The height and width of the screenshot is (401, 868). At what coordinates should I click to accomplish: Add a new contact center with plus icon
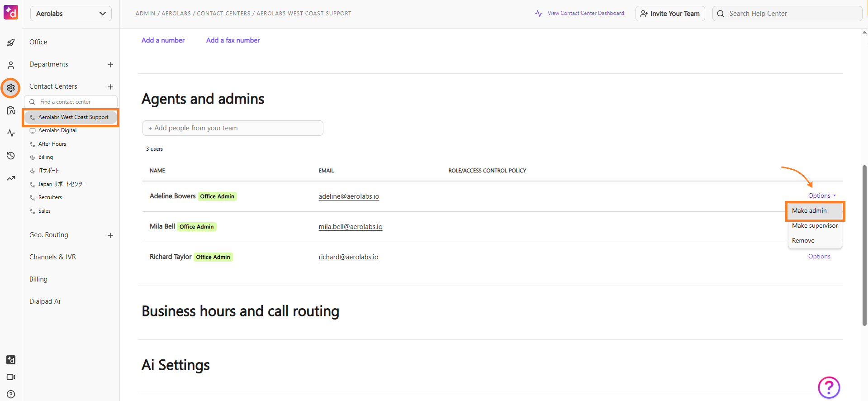click(110, 87)
